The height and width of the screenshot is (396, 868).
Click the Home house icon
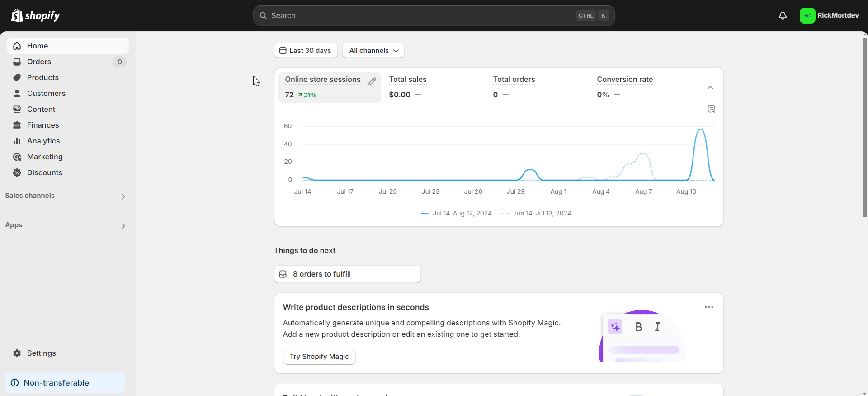(x=17, y=46)
